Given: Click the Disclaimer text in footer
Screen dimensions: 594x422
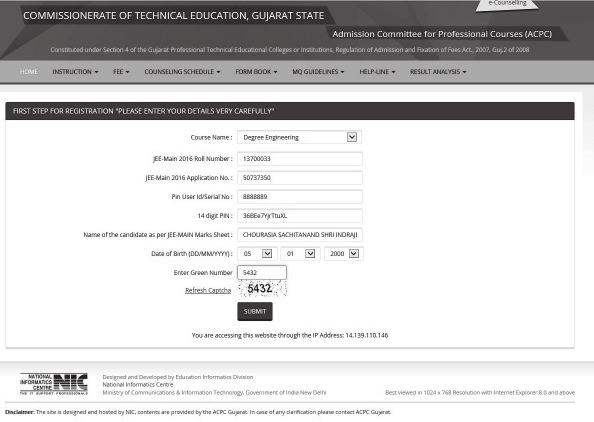Looking at the screenshot, I should click(198, 412).
